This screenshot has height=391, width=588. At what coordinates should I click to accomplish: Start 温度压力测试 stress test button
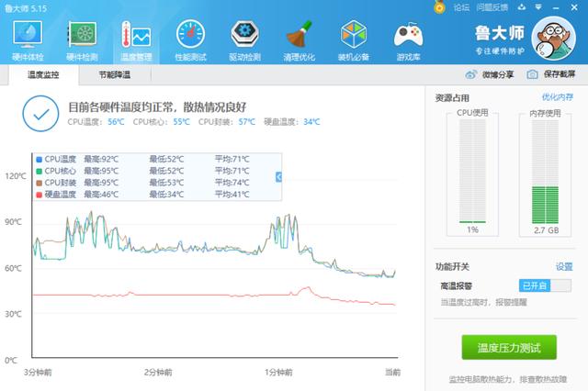[x=509, y=348]
